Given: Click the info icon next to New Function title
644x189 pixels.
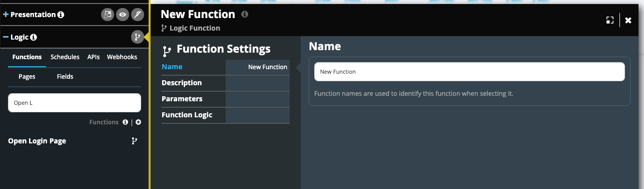Looking at the screenshot, I should [245, 14].
